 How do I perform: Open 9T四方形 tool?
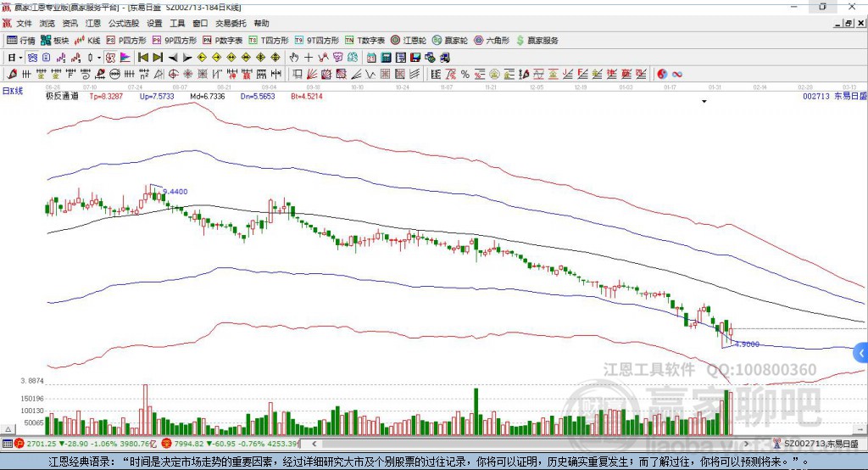(x=317, y=41)
